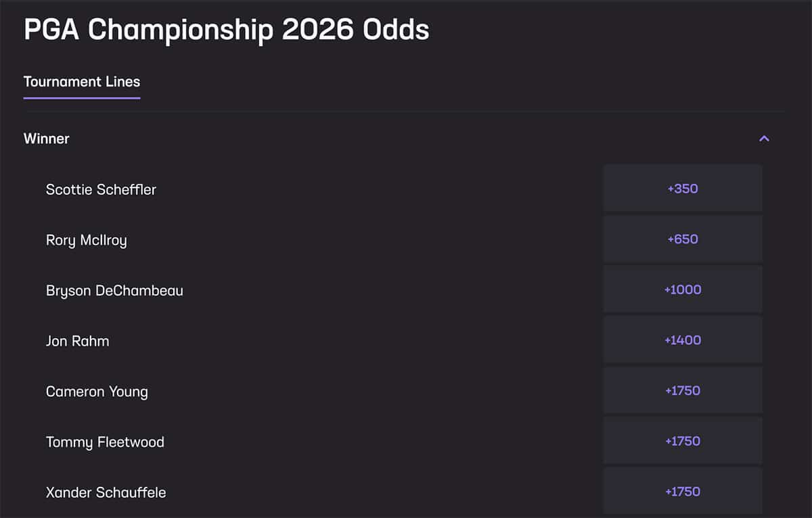Select the Rory McIlroy player name

coord(87,239)
